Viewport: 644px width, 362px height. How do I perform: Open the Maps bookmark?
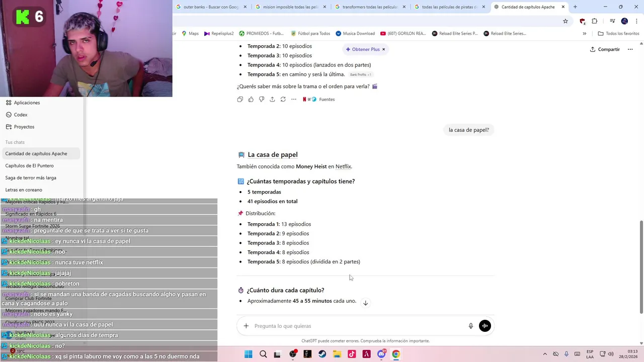(190, 34)
